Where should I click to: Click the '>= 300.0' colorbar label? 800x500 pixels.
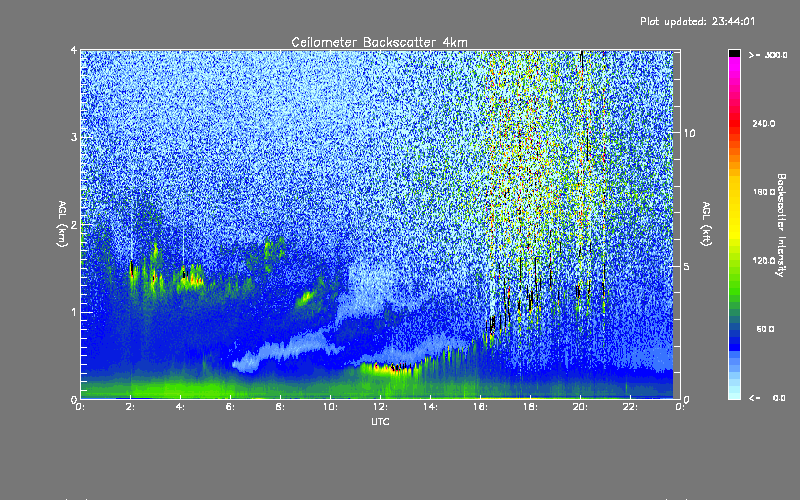(768, 55)
